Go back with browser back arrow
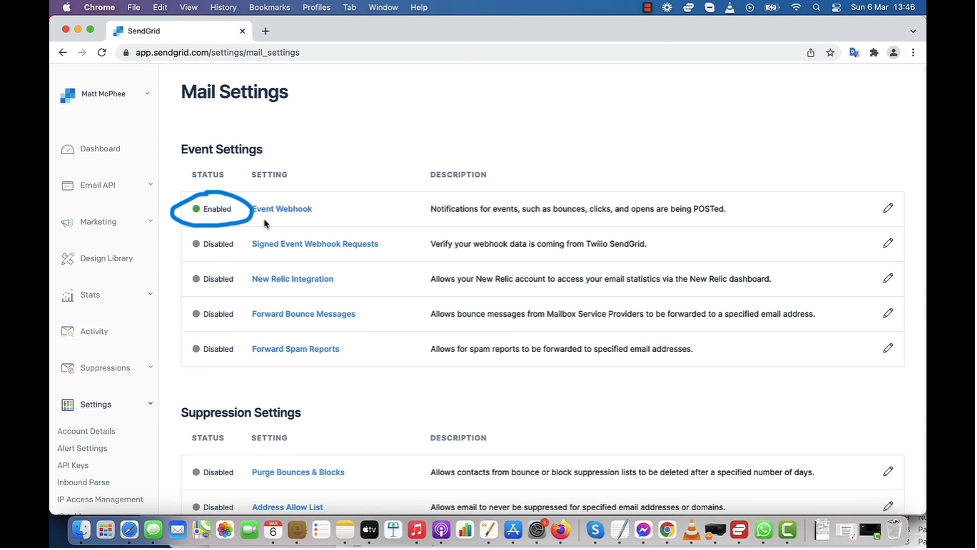The height and width of the screenshot is (550, 977). click(x=62, y=53)
